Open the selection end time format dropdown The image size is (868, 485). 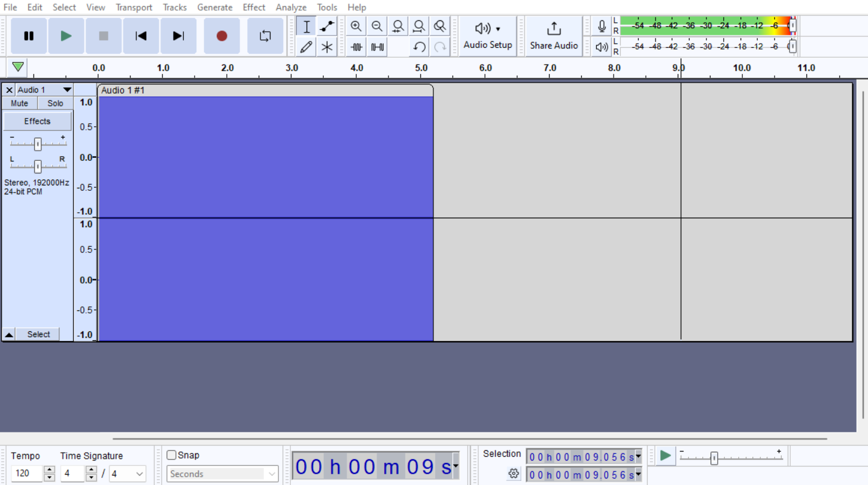(x=638, y=475)
